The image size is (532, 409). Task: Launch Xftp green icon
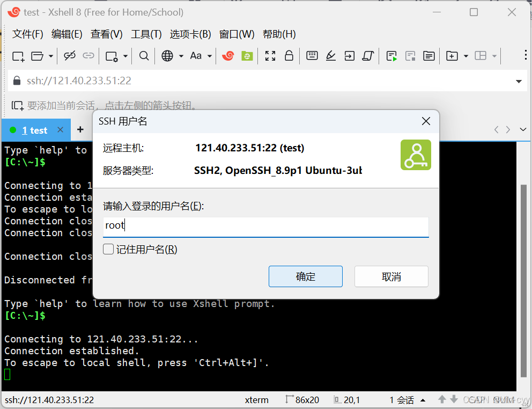point(247,56)
